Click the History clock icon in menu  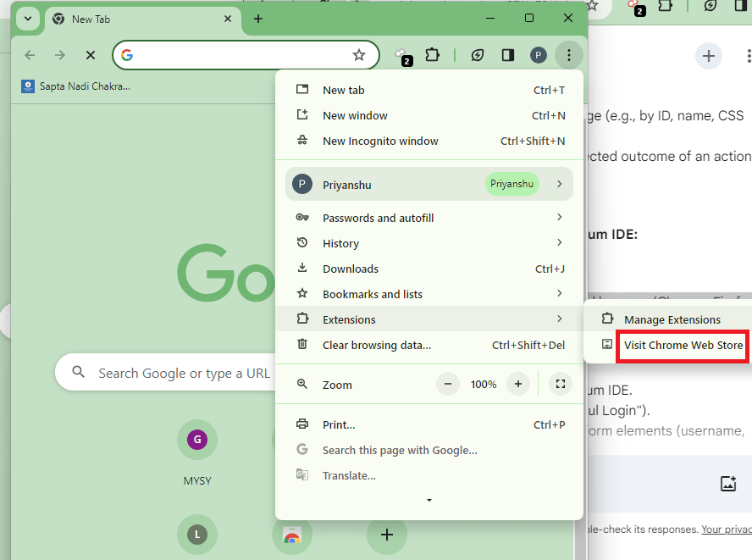[x=302, y=242]
